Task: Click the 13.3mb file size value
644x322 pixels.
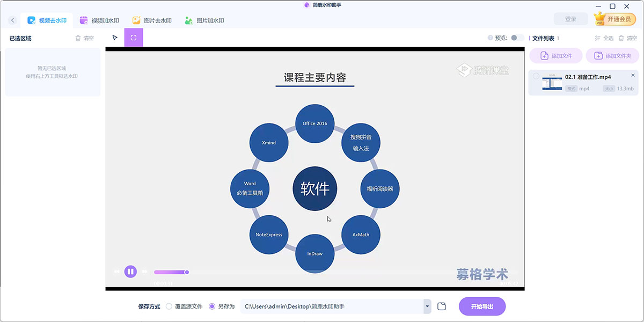Action: 625,89
